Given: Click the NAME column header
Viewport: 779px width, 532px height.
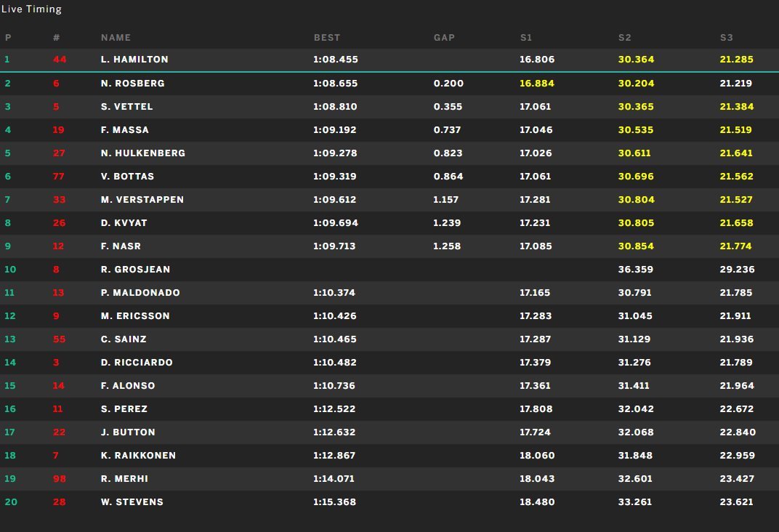Looking at the screenshot, I should 116,38.
